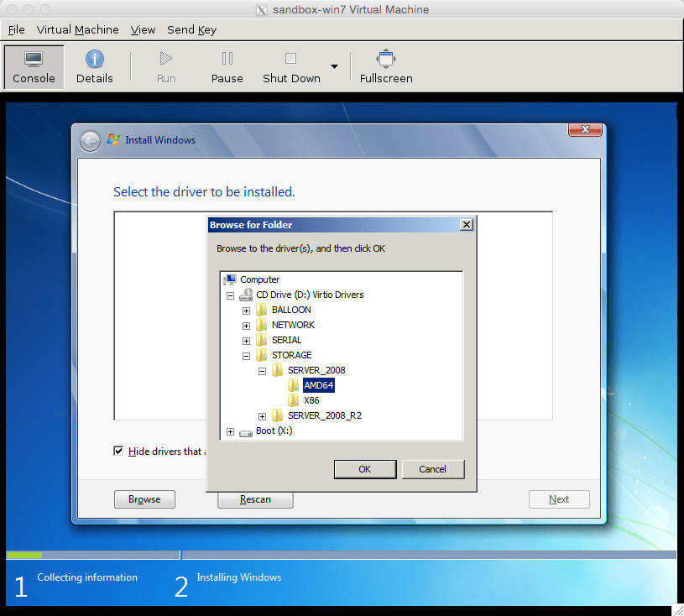684x616 pixels.
Task: Switch to the Console view icon
Action: (x=34, y=59)
